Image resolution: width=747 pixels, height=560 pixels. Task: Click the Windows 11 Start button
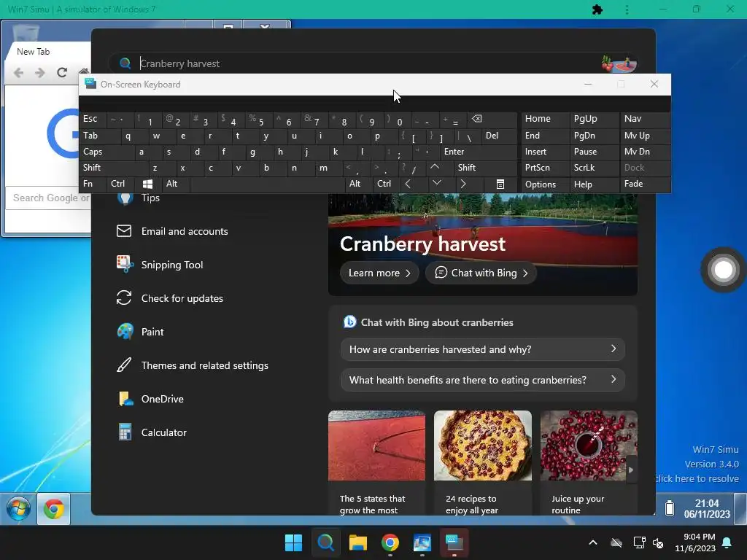(x=293, y=542)
